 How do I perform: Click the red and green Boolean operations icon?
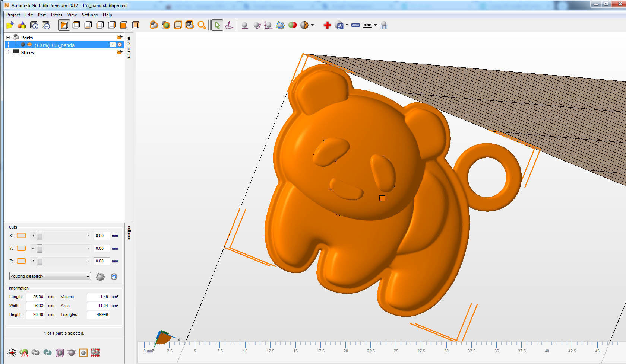point(293,25)
